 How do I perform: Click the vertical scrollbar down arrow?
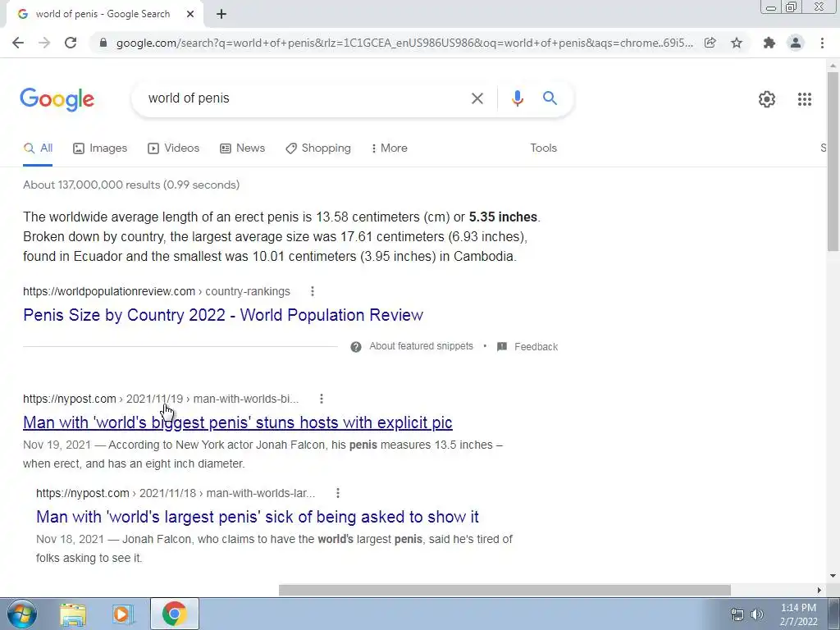point(833,576)
